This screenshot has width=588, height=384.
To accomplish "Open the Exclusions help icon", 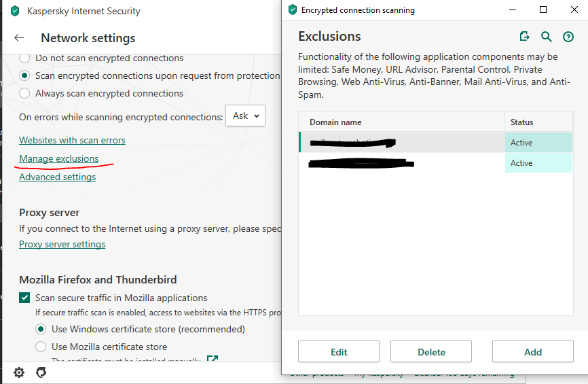I will tap(568, 37).
